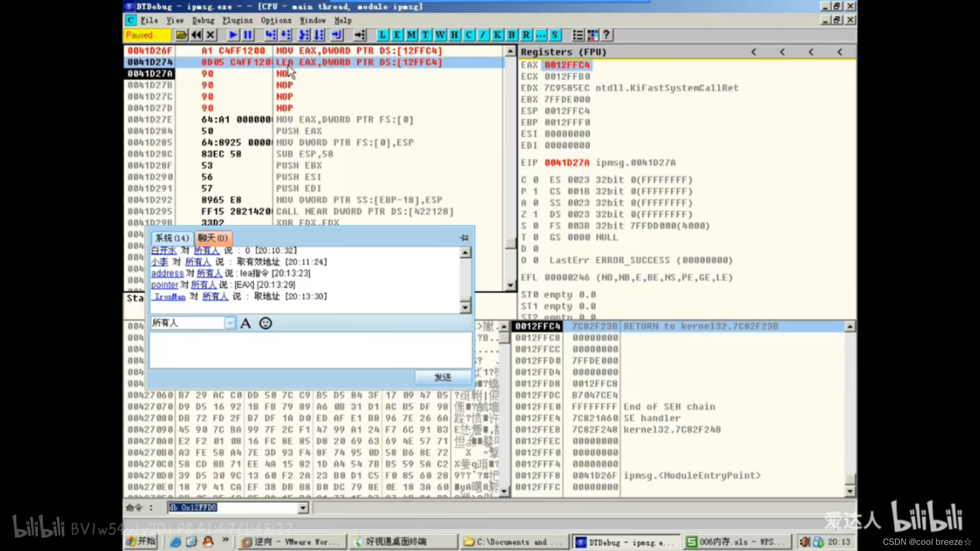Click the pointer user link in chat

(164, 285)
